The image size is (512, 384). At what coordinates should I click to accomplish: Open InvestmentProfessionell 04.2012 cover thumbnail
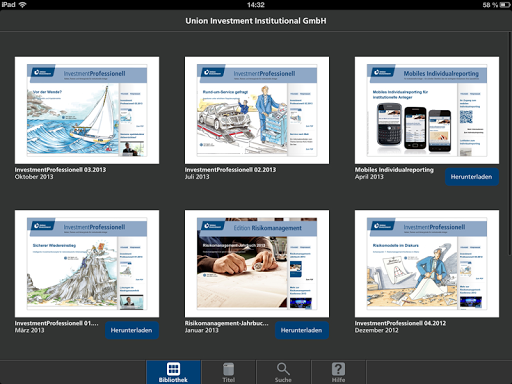[x=427, y=264]
